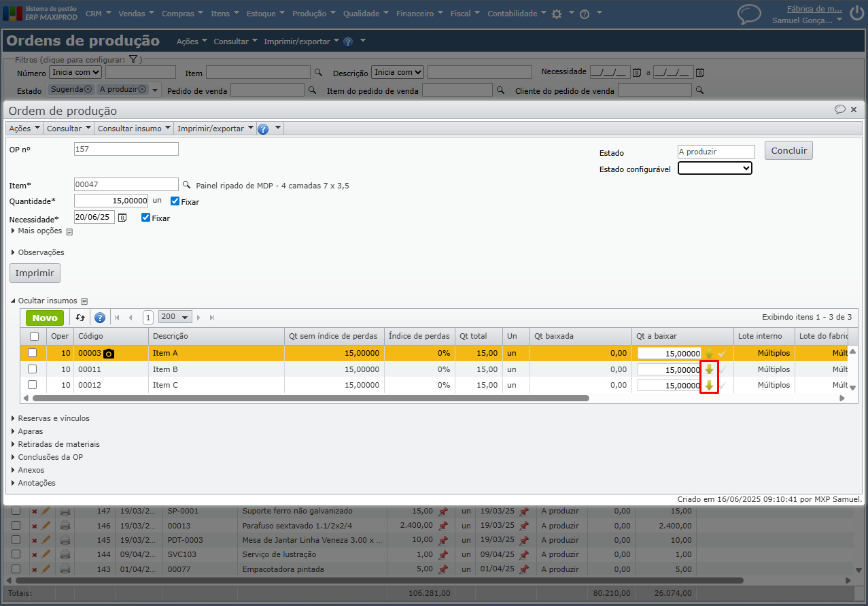
Task: Click the yellow down arrow for Item C
Action: 709,386
